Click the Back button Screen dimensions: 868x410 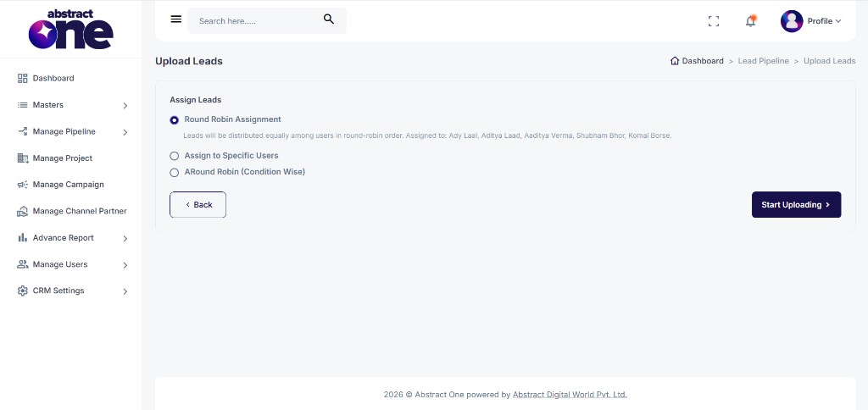click(x=198, y=205)
